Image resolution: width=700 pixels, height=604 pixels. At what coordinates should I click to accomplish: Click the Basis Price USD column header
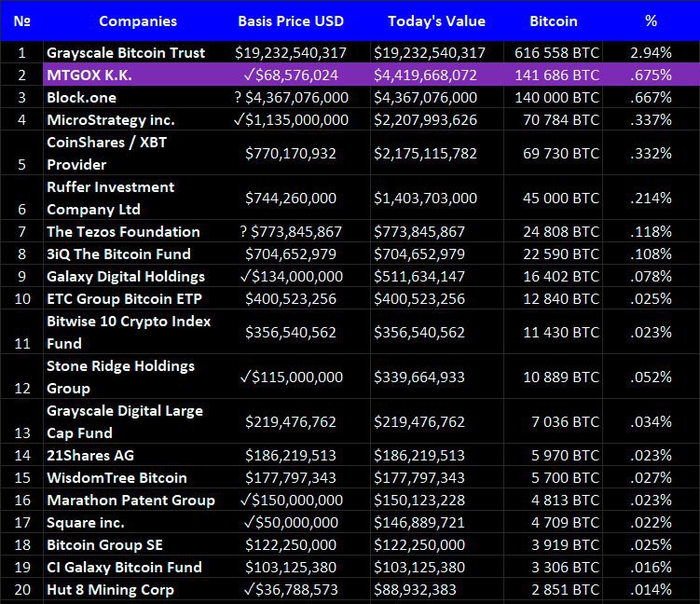(x=291, y=21)
